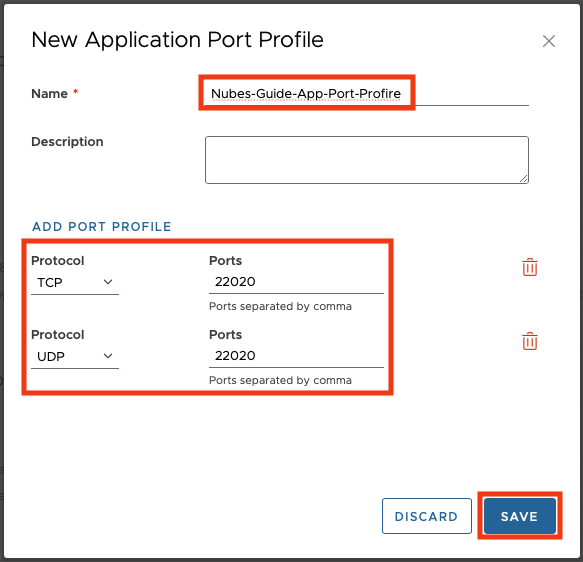Open the Protocol dropdown showing UDP
Screen dimensions: 583x562
tap(75, 356)
